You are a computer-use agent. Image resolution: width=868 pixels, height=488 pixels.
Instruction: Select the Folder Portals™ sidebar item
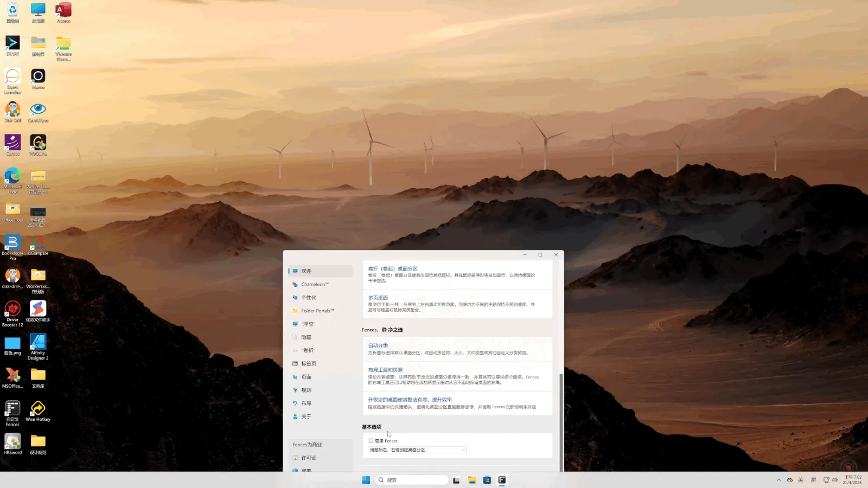[317, 311]
